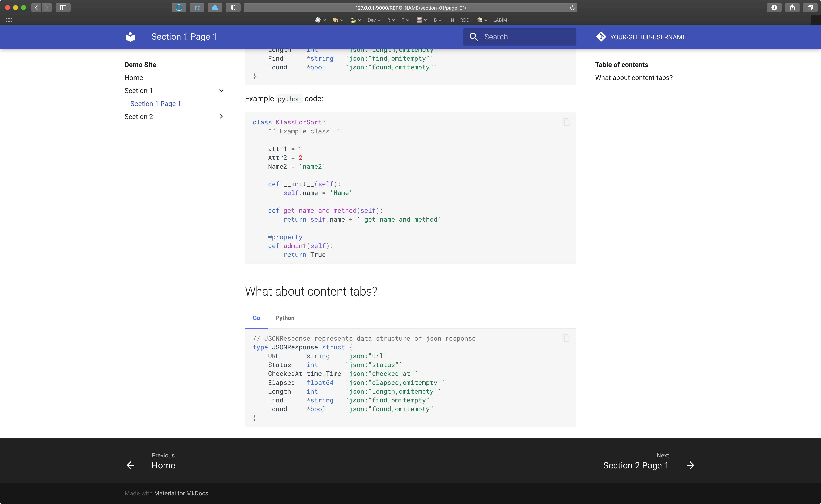Open the YOUR-GITHUB-USERNAME repository link
Image resolution: width=821 pixels, height=504 pixels.
(643, 37)
